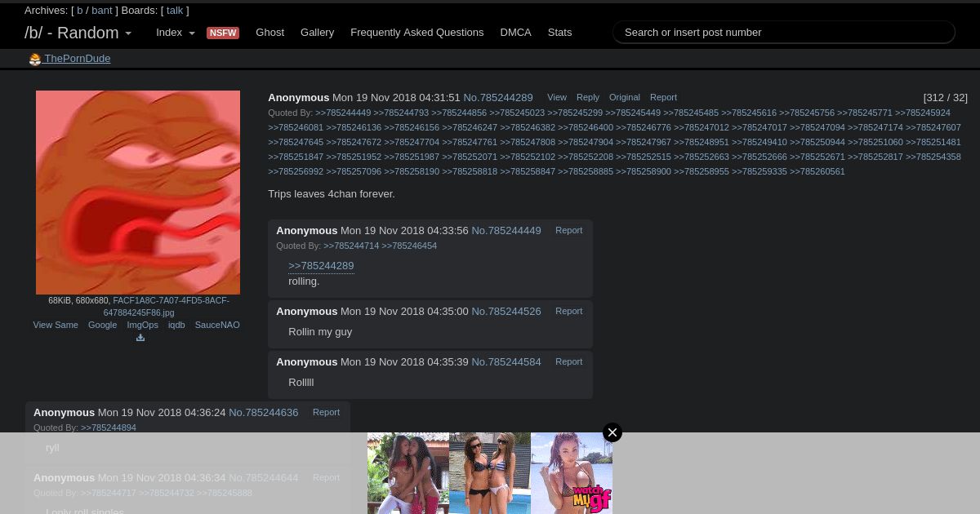The width and height of the screenshot is (980, 514).
Task: Open the left ad image in banner
Action: tap(408, 473)
